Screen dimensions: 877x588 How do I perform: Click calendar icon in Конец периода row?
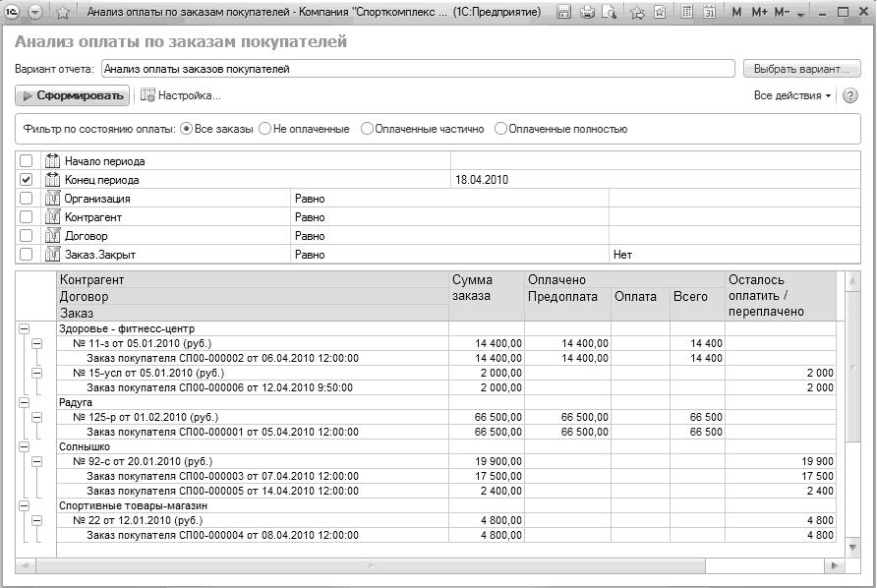point(52,180)
